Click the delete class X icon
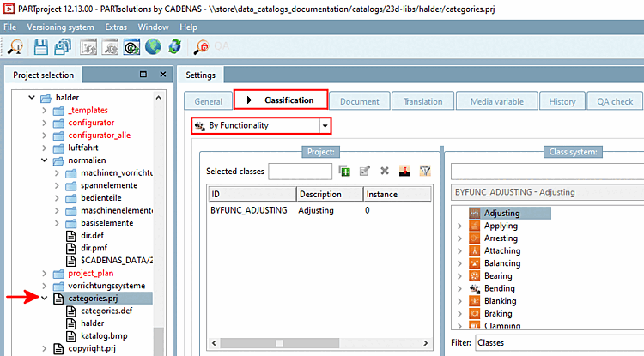 coord(385,171)
